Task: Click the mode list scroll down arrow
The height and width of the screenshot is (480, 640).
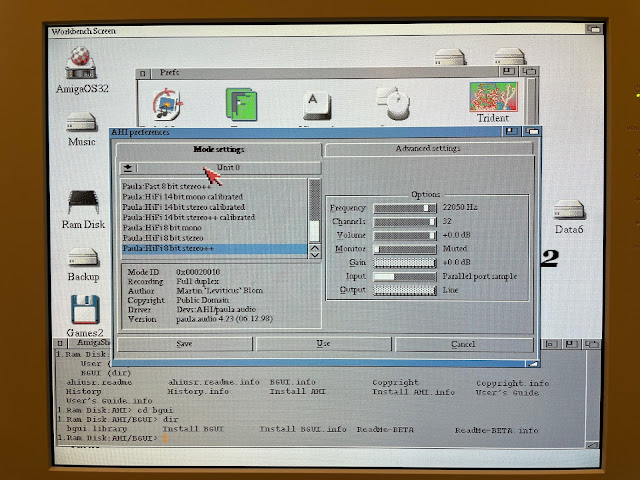Action: click(315, 255)
